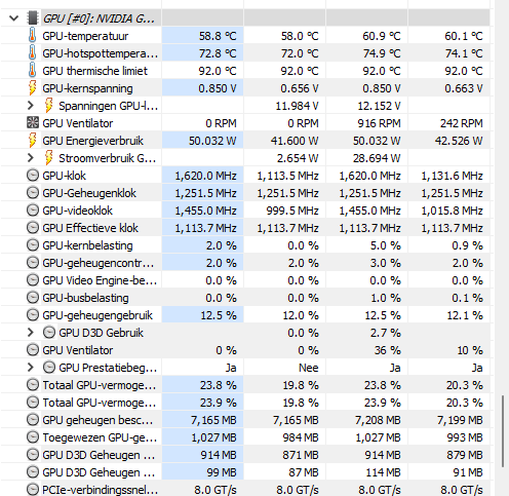
Task: Click gauge icon beside GPU geheugen besc...
Action: (x=32, y=420)
